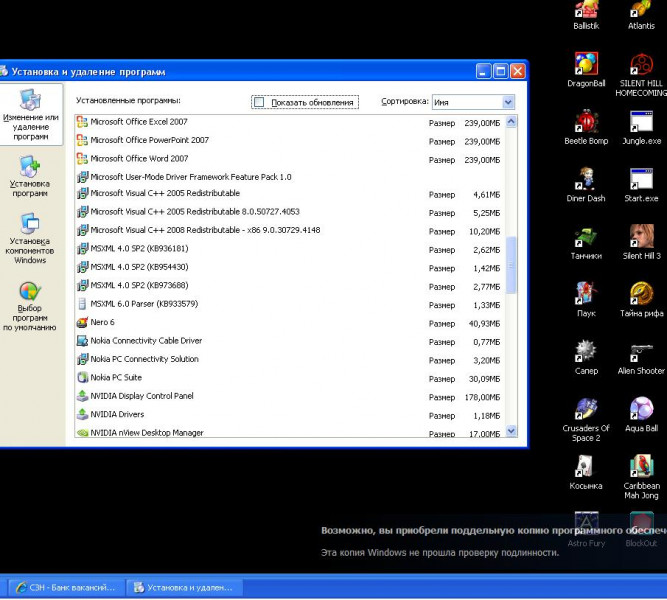Select the Start.exe desktop icon
The height and width of the screenshot is (600, 667).
641,184
